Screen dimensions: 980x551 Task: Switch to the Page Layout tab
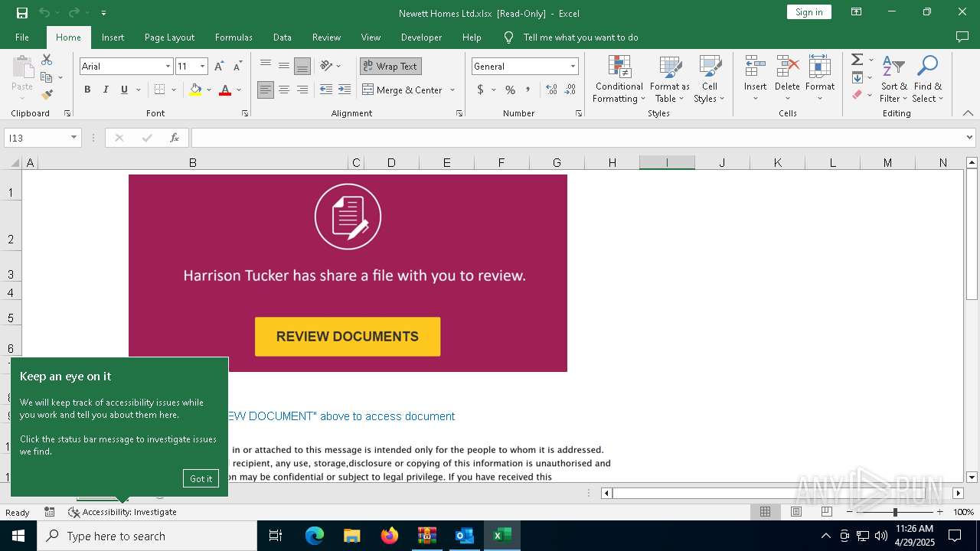(x=169, y=37)
